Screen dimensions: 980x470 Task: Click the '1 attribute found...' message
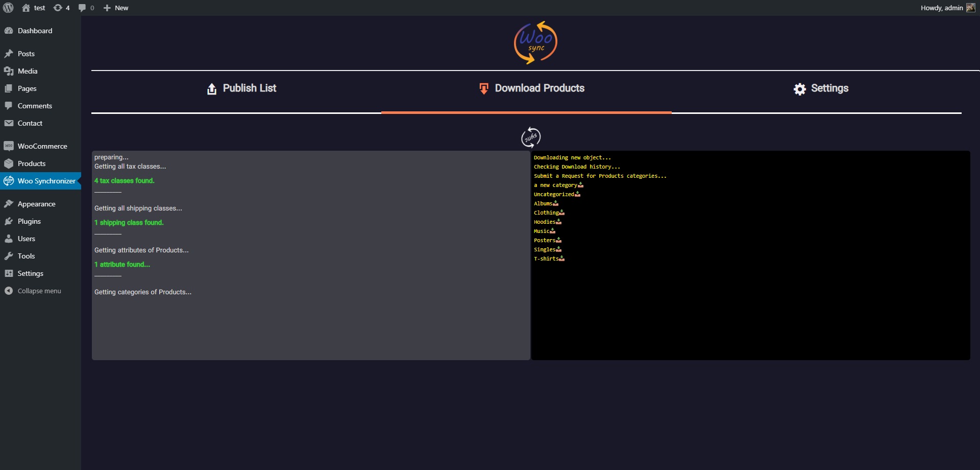(122, 265)
